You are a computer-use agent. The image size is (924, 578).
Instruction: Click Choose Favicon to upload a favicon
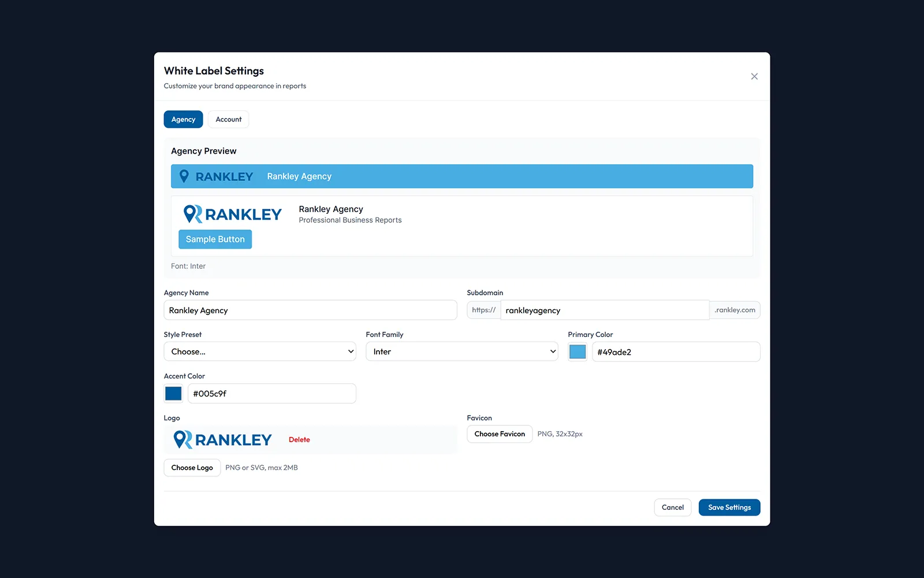[x=499, y=433]
